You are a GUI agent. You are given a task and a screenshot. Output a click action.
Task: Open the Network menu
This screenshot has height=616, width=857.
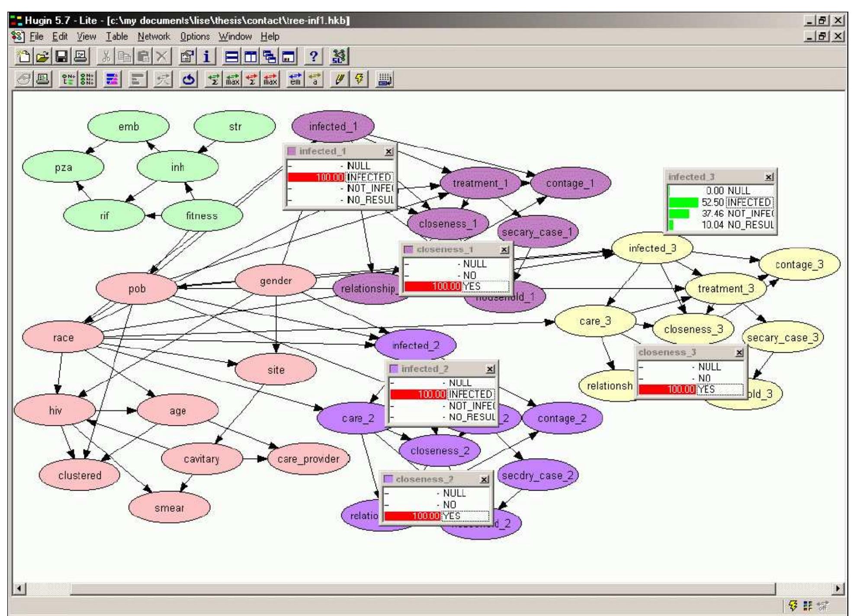tap(154, 37)
